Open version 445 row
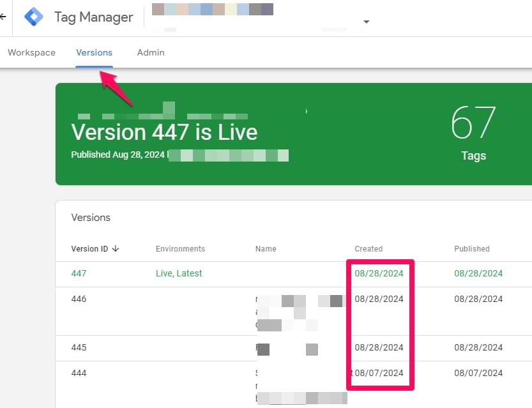This screenshot has width=532, height=408. (294, 349)
